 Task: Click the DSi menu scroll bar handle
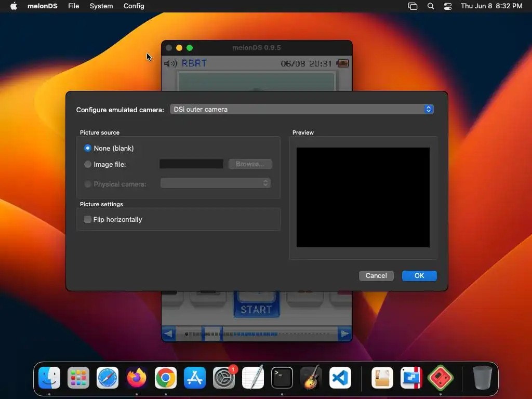coord(212,334)
